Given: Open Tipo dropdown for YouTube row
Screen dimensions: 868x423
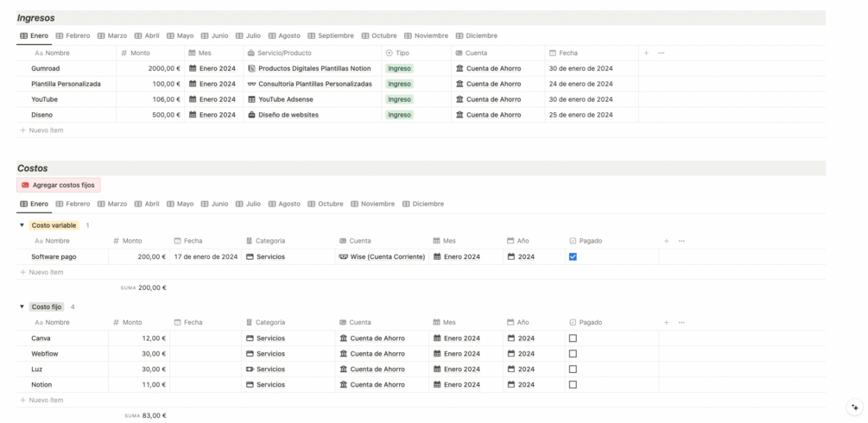Looking at the screenshot, I should 400,99.
